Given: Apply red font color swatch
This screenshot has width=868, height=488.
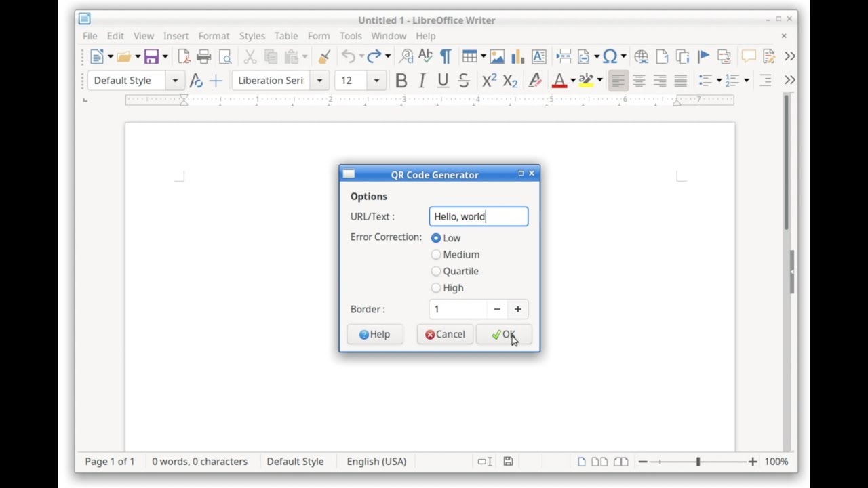Looking at the screenshot, I should click(559, 81).
